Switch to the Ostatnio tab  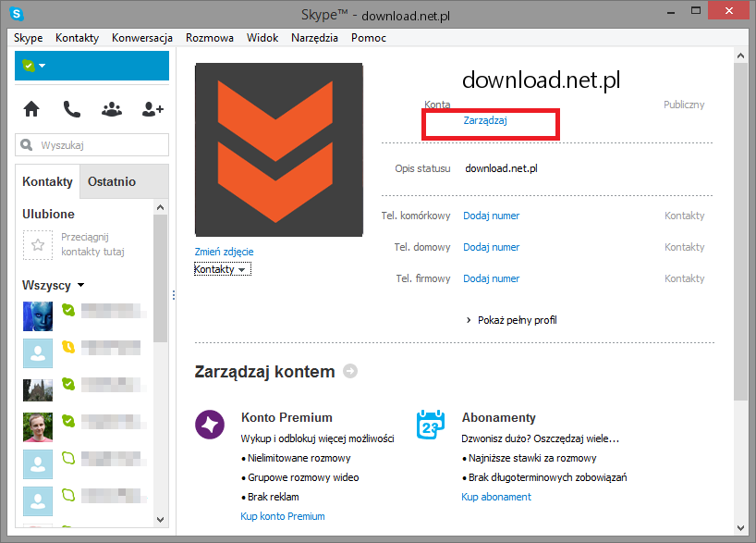112,181
